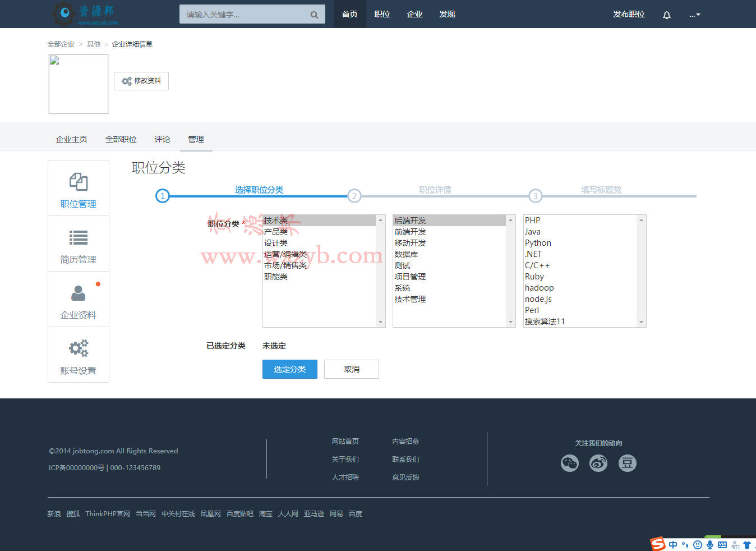The width and height of the screenshot is (756, 551).
Task: Open ThinkPHP官网 friend link
Action: coord(108,514)
